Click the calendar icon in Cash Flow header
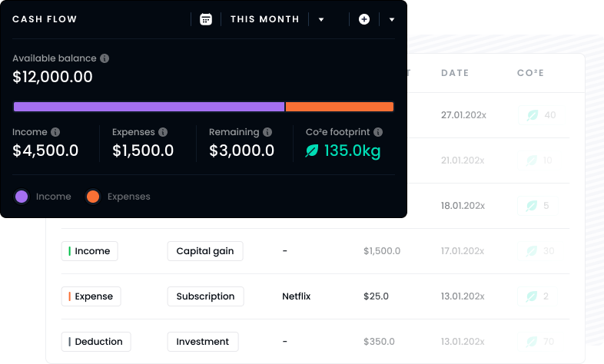The image size is (604, 364). pos(205,19)
